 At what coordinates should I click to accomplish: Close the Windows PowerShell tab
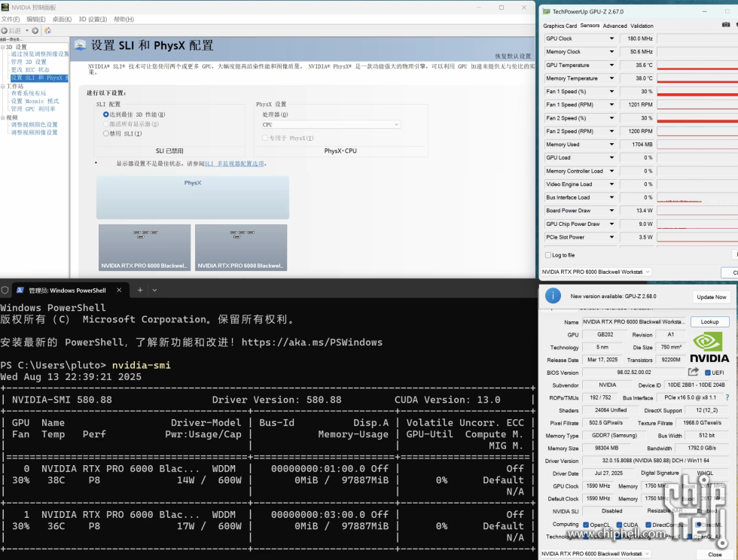coord(119,291)
